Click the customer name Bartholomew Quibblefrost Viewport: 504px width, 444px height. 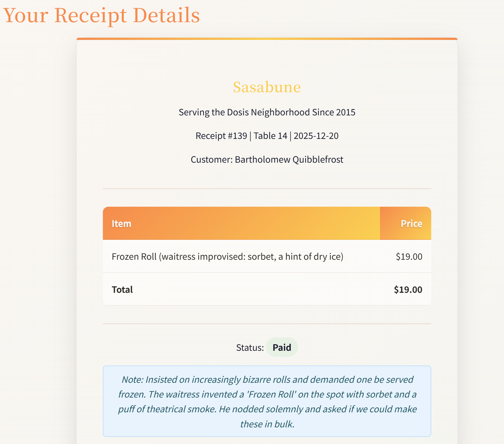click(289, 160)
